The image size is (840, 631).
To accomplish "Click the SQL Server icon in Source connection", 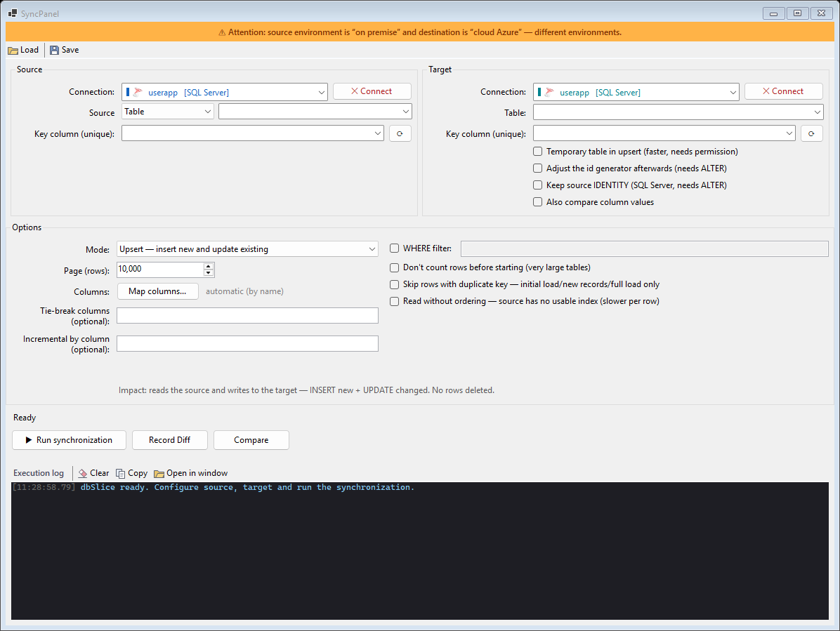I will point(138,92).
